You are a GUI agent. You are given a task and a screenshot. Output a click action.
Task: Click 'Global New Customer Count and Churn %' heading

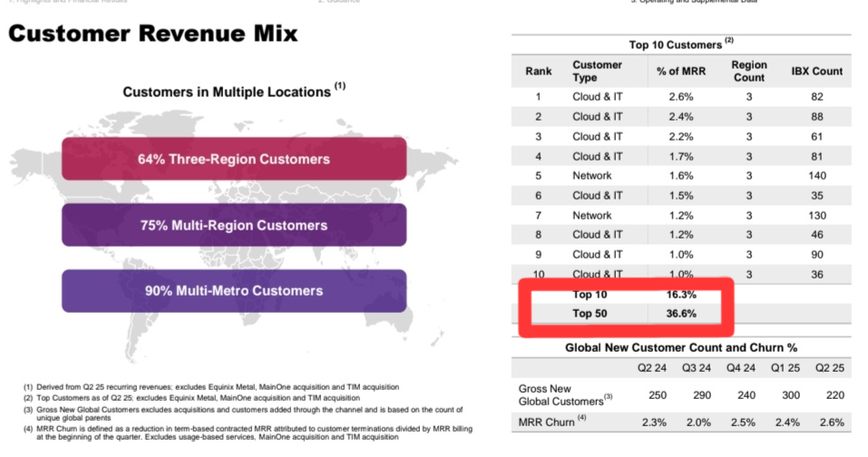681,347
